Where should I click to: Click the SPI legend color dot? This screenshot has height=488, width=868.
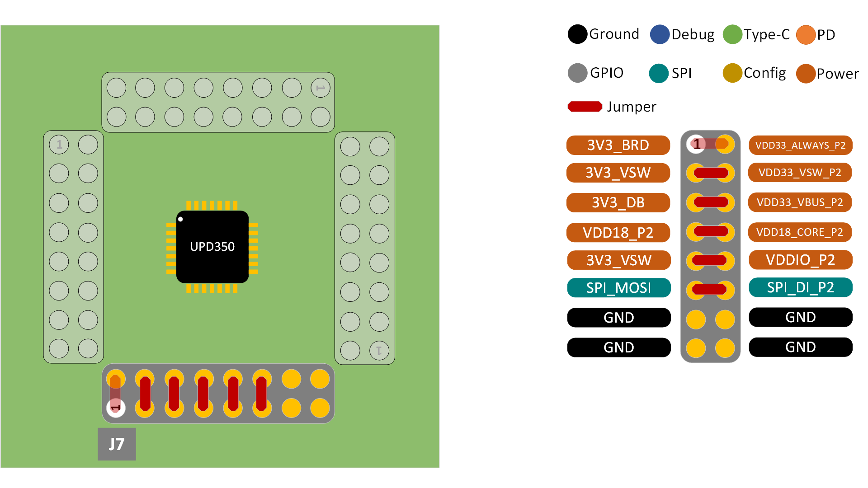659,73
